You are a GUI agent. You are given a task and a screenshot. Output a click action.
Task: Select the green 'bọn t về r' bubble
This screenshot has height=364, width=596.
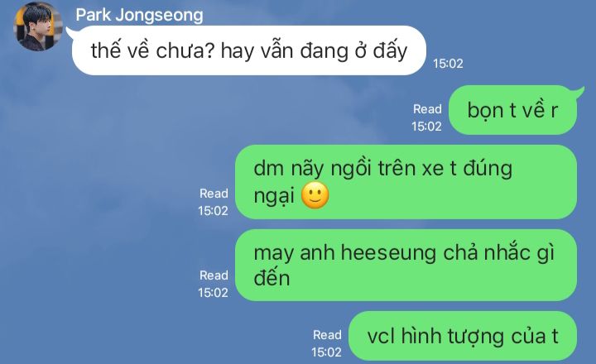(513, 110)
